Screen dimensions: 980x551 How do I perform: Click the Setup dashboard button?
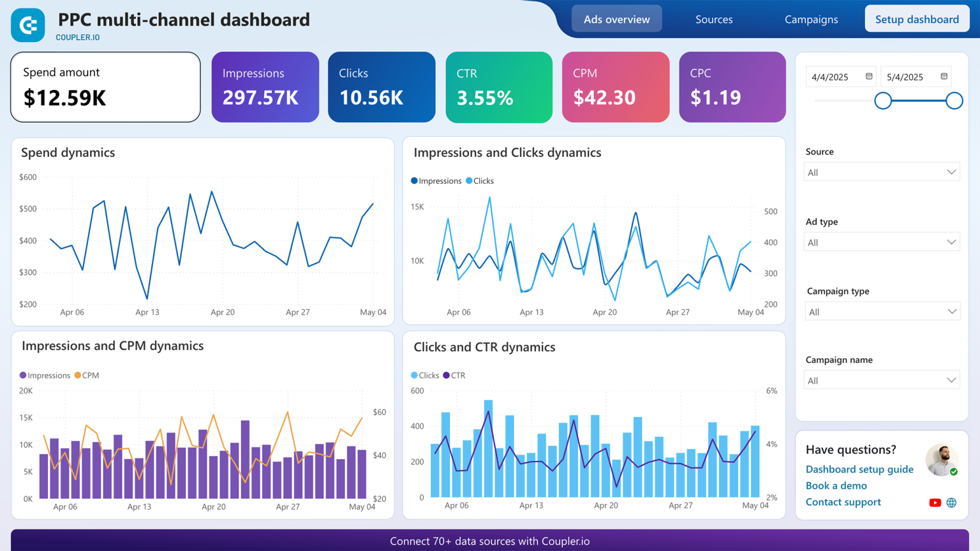point(917,18)
